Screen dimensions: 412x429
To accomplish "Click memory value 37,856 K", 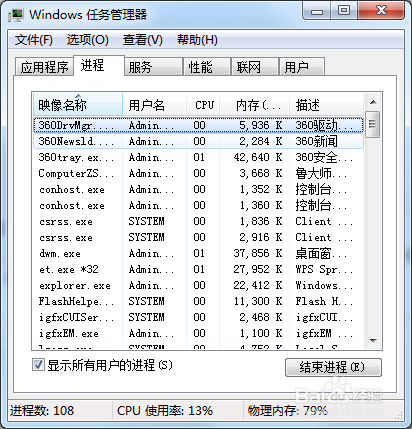I will point(258,253).
